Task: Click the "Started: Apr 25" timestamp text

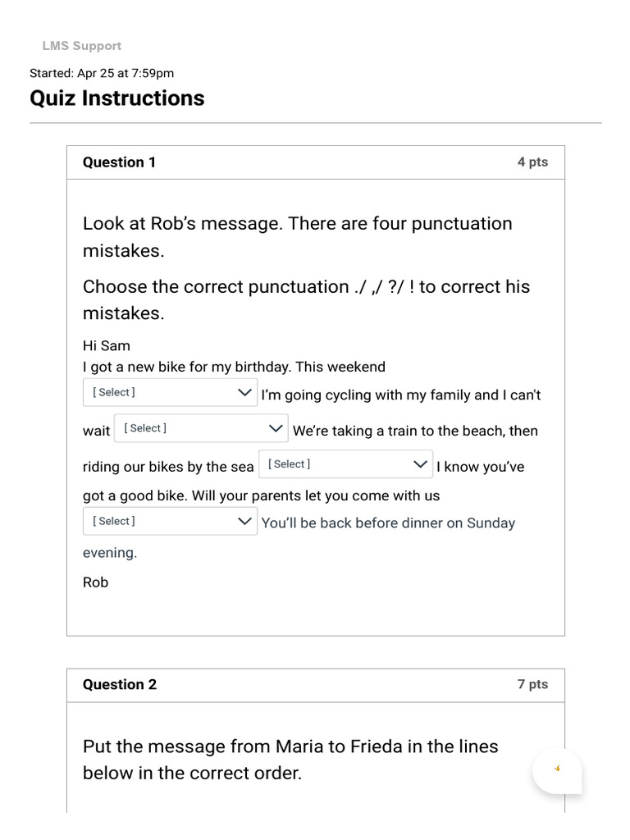Action: (x=102, y=73)
